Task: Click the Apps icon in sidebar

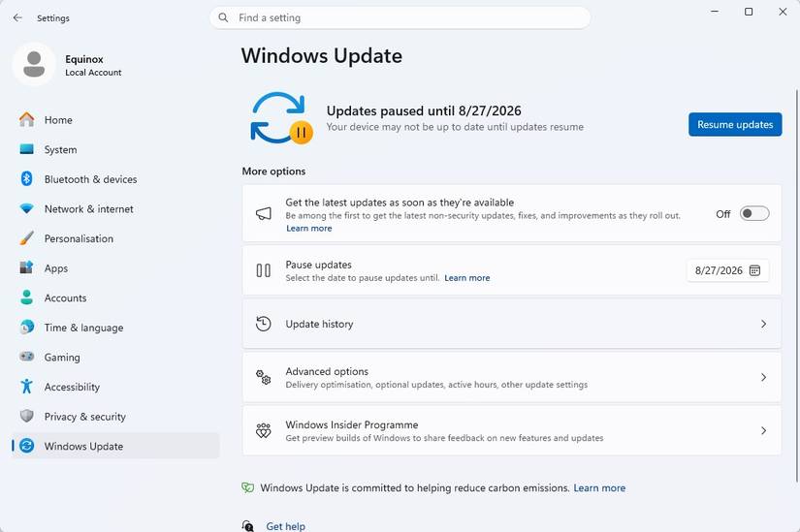Action: (26, 267)
